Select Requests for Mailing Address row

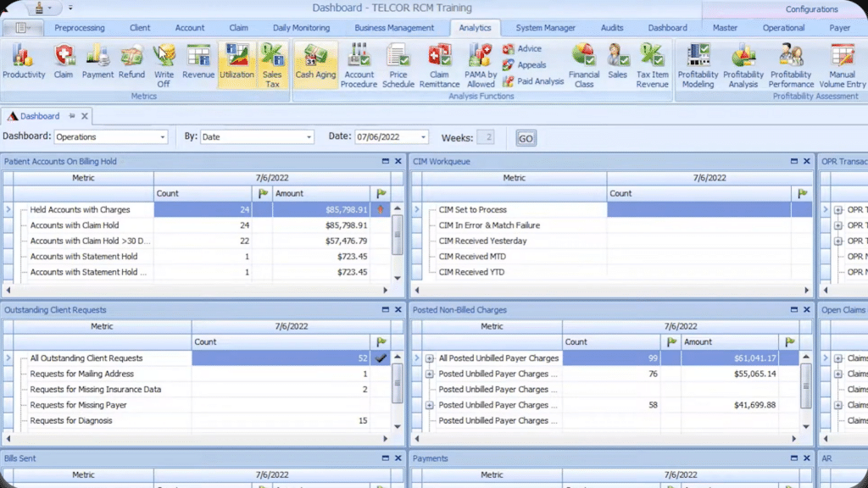[x=203, y=374]
